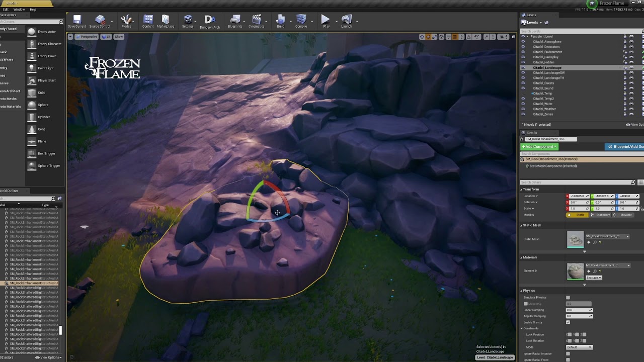This screenshot has height=362, width=644.
Task: Open Source Control from the toolbar
Action: click(x=100, y=21)
